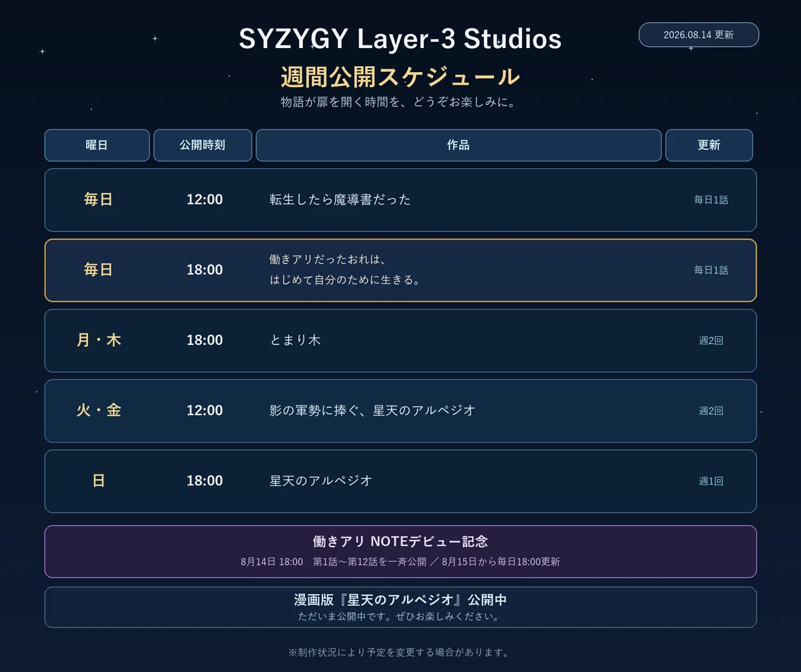
Task: Click the "曜日" column header
Action: 97,145
